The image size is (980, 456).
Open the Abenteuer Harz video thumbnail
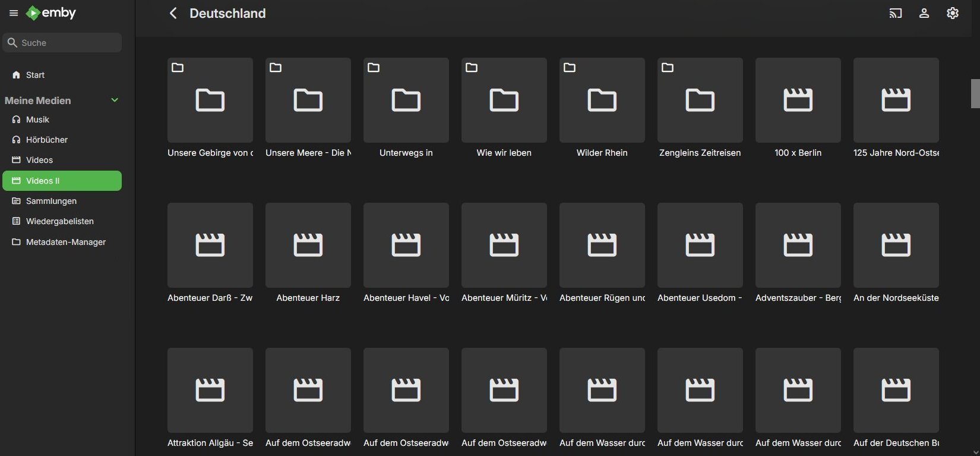[308, 245]
